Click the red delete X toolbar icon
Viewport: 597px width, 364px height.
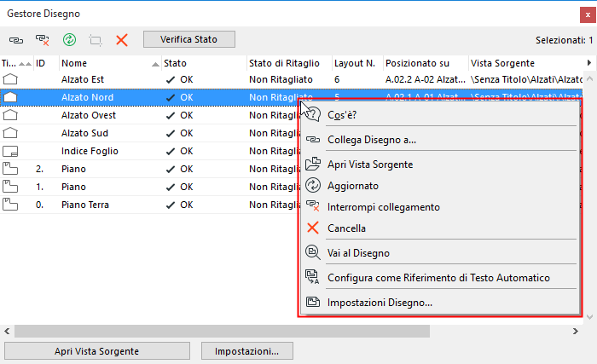pyautogui.click(x=122, y=40)
